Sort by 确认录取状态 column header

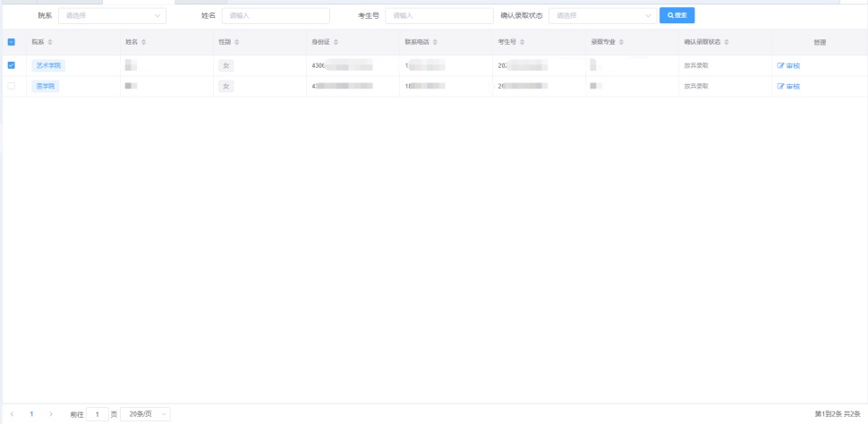pyautogui.click(x=727, y=42)
